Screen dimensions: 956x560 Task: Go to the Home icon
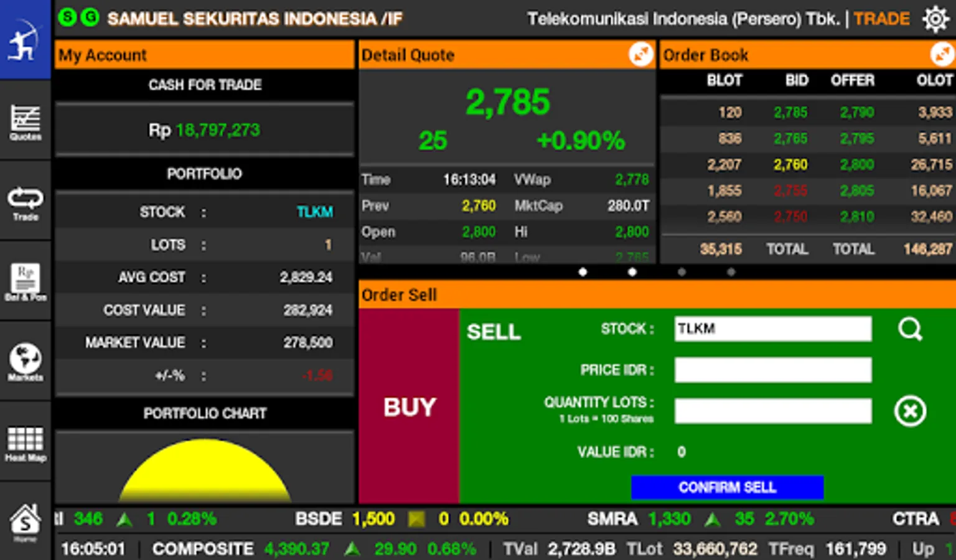coord(25,523)
